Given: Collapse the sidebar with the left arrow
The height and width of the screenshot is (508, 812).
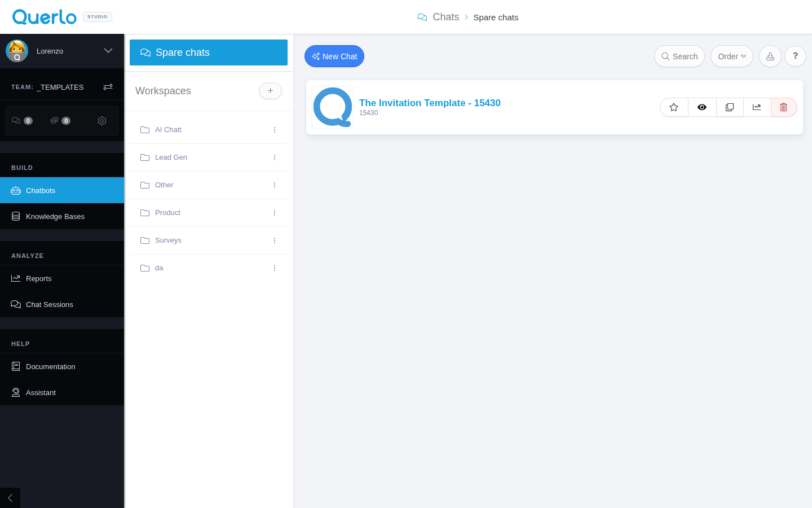Looking at the screenshot, I should pyautogui.click(x=10, y=498).
